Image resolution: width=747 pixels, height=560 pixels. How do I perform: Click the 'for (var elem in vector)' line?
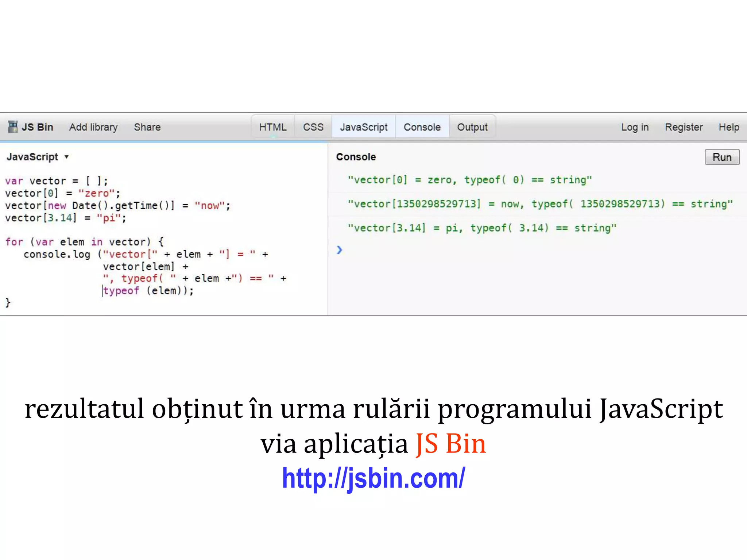pos(85,242)
